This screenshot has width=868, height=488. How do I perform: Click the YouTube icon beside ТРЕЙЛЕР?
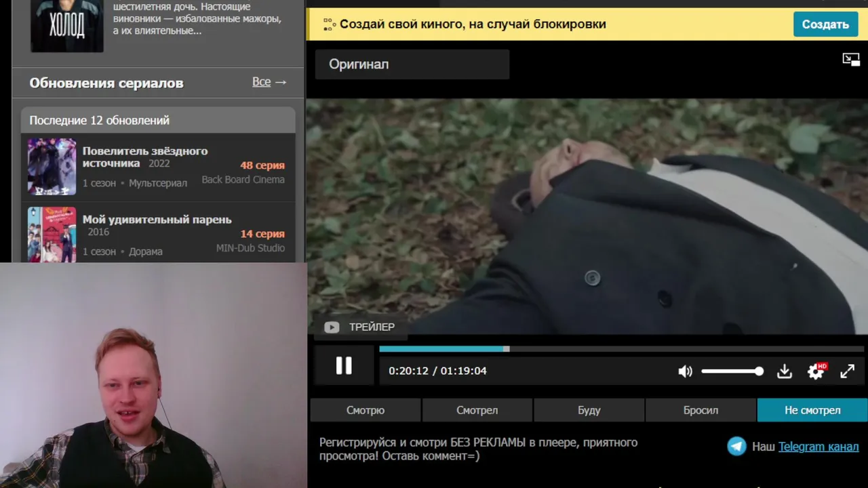coord(332,327)
